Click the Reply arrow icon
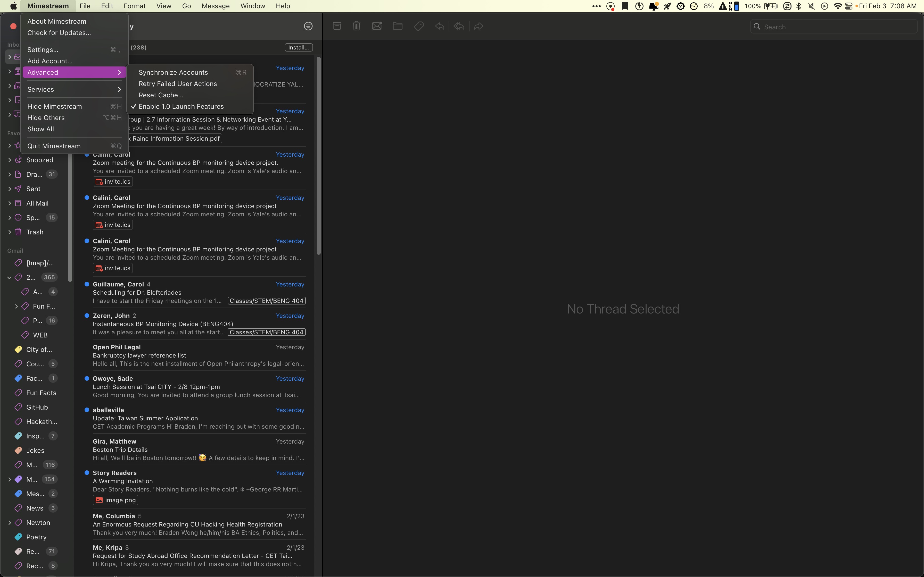The height and width of the screenshot is (577, 924). point(439,26)
